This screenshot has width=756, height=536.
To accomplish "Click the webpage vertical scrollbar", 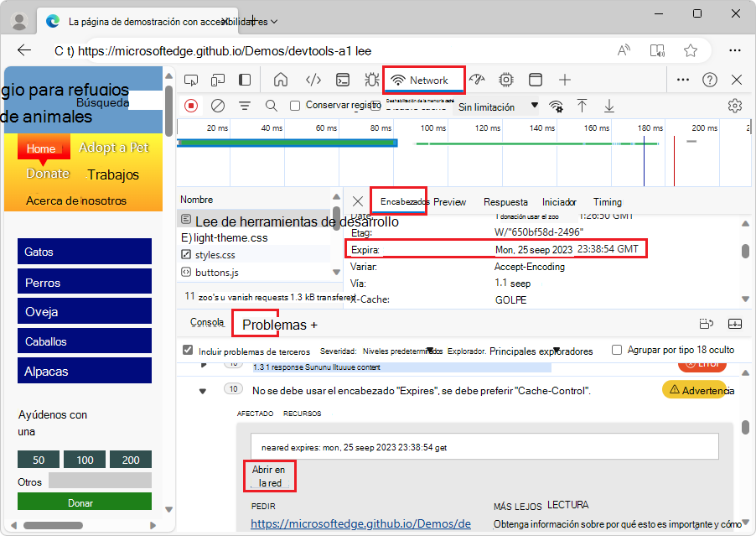I will [x=168, y=112].
